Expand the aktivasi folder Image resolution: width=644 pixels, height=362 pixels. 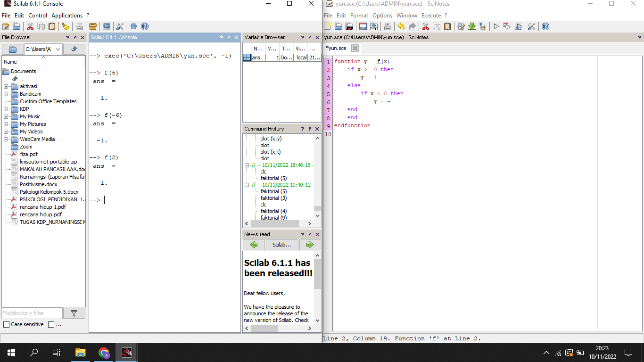[6, 86]
